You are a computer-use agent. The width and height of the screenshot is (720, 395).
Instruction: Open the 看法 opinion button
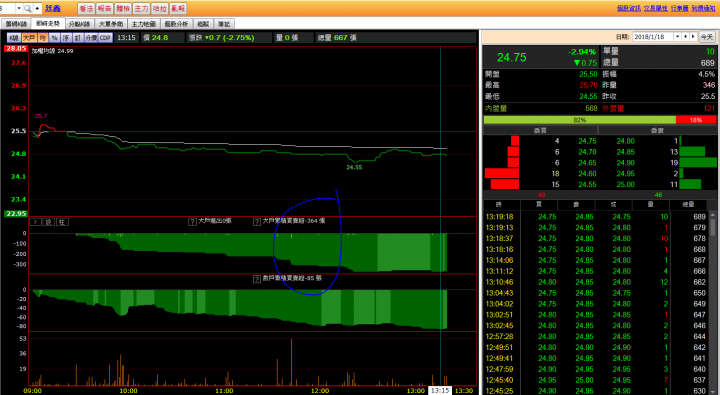(86, 8)
